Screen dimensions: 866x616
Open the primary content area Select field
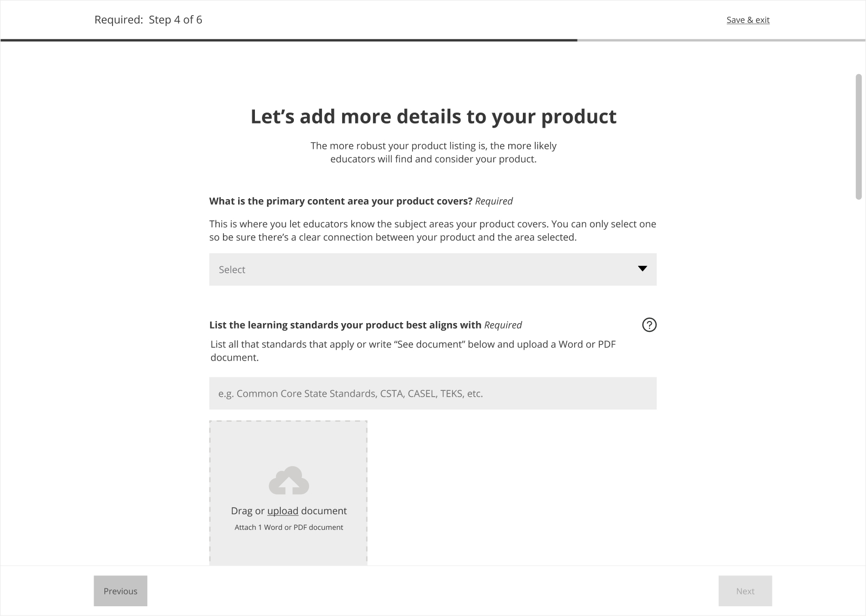click(422, 270)
